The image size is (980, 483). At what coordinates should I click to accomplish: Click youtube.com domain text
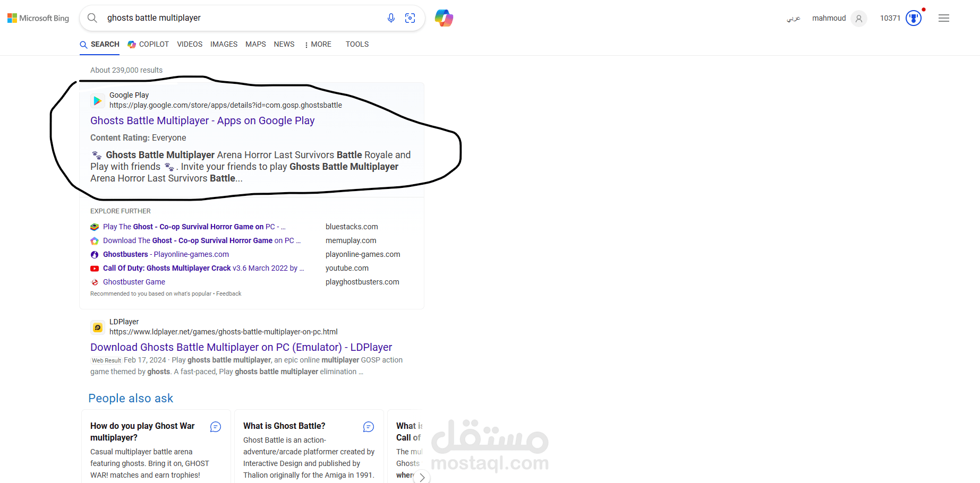347,268
